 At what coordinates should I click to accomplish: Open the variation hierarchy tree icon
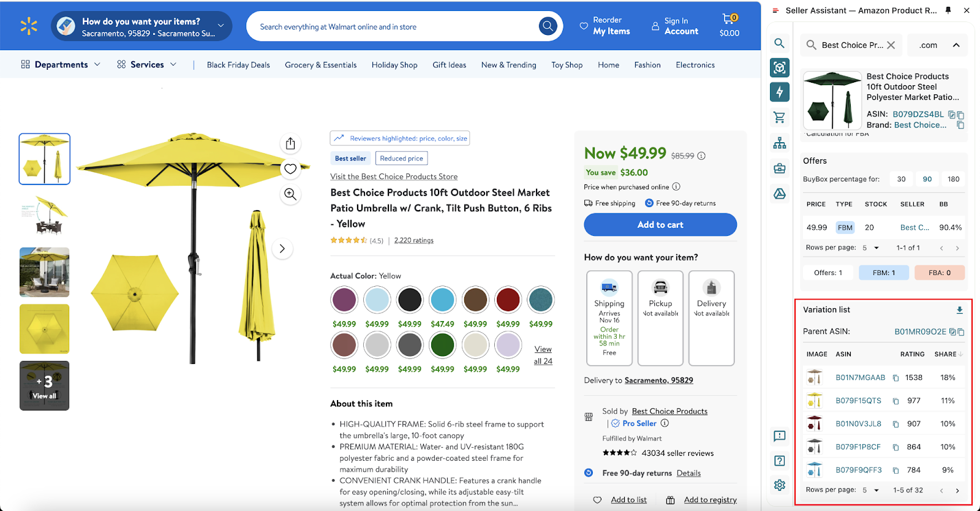coord(779,142)
